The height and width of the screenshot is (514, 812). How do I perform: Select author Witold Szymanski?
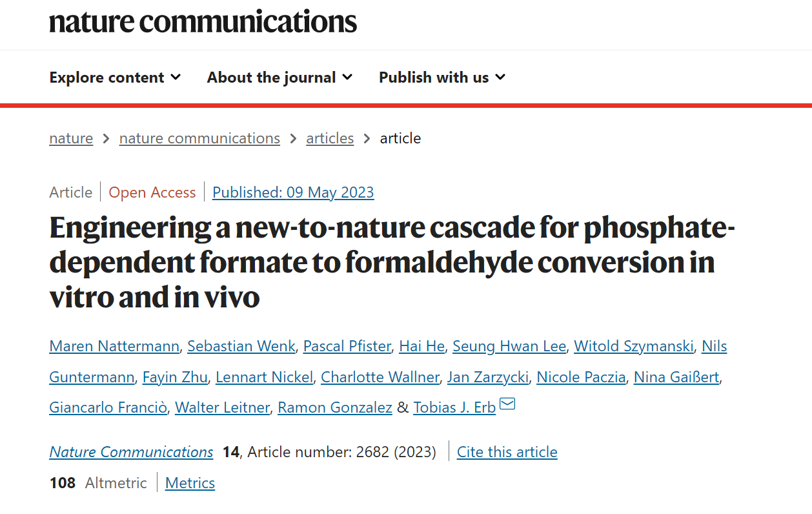point(634,346)
